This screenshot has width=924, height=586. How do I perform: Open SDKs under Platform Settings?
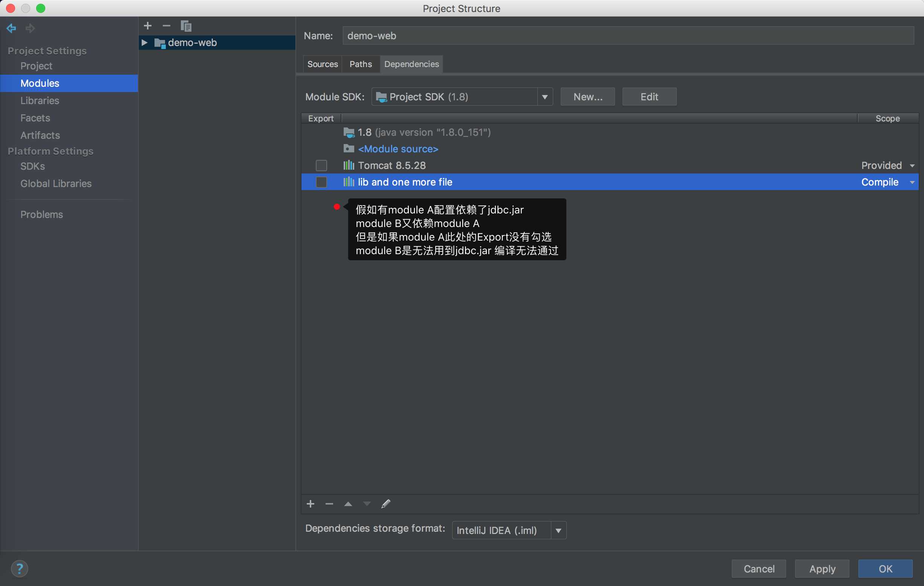tap(33, 166)
